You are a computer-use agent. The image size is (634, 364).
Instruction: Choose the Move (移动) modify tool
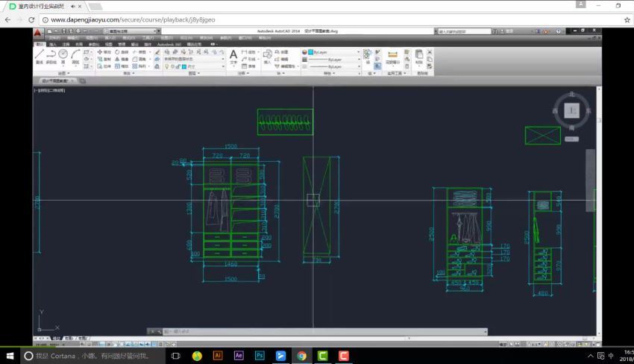[x=104, y=52]
